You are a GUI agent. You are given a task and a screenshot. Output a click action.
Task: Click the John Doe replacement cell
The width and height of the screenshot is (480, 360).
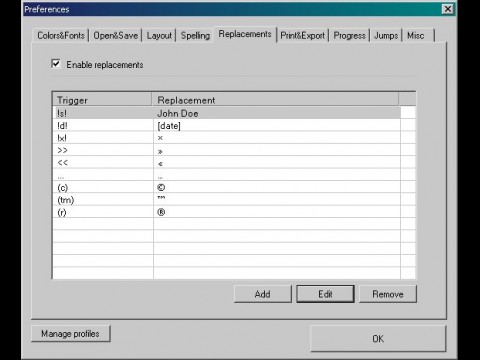pyautogui.click(x=277, y=113)
